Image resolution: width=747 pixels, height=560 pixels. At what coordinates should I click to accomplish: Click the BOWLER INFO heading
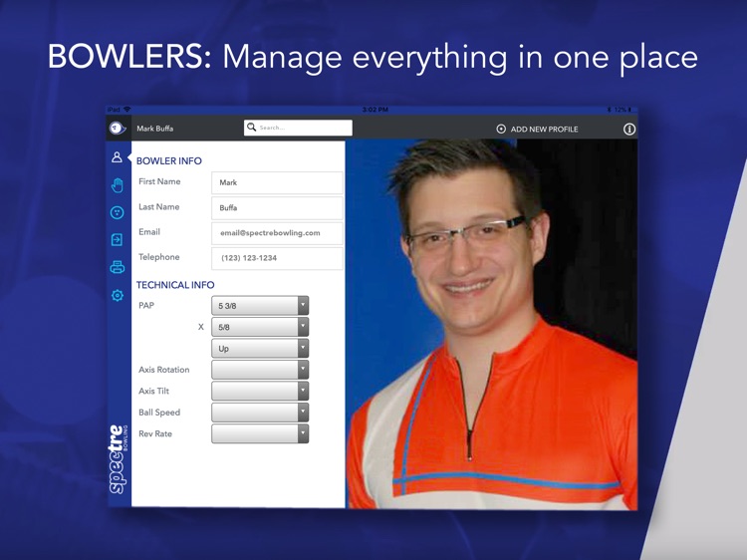click(169, 161)
